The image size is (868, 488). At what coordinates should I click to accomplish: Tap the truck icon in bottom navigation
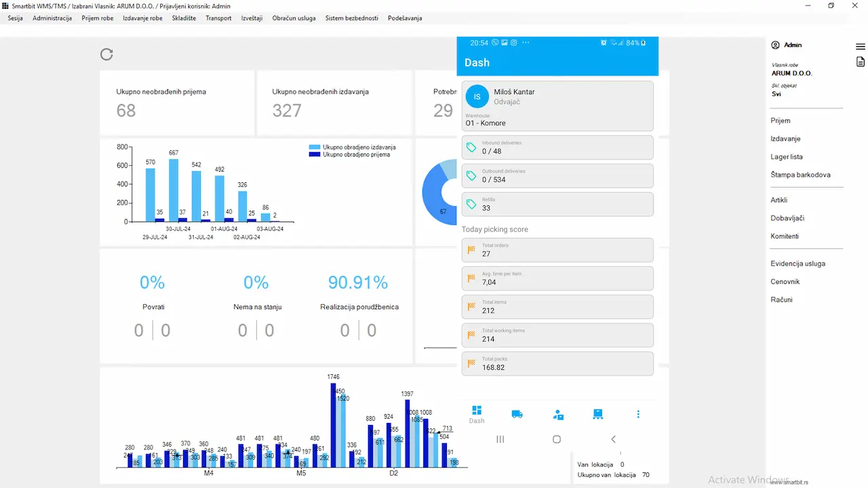pos(517,414)
